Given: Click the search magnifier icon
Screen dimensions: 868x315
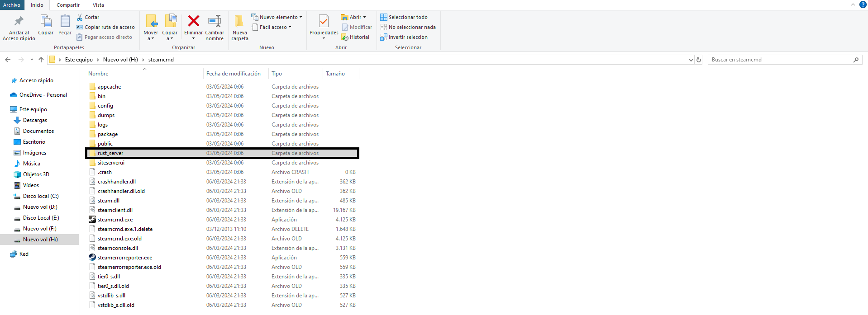Looking at the screenshot, I should point(856,60).
